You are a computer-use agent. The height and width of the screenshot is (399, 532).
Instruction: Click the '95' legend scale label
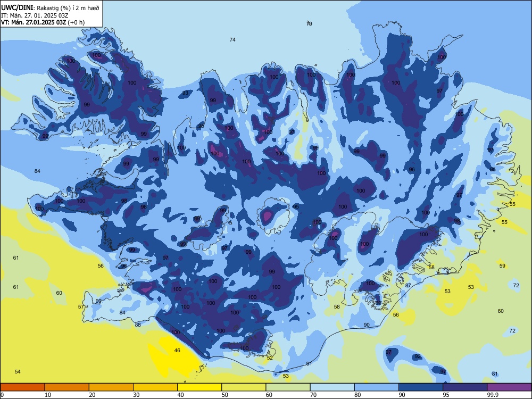446,395
